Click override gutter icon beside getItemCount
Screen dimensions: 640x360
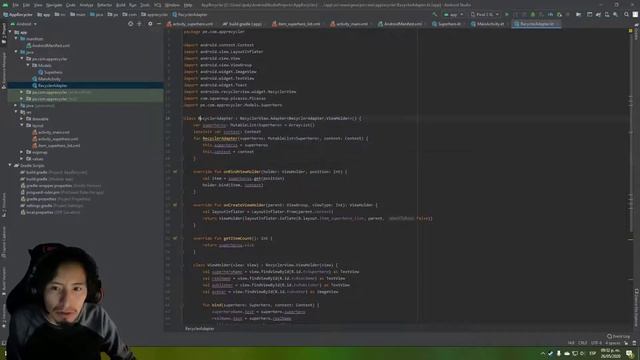(x=175, y=238)
